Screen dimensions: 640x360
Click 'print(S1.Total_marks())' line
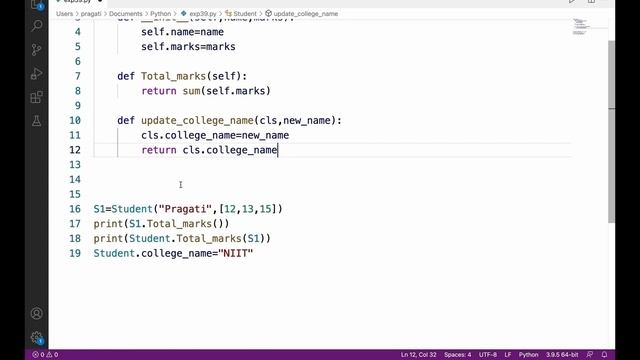(x=162, y=224)
